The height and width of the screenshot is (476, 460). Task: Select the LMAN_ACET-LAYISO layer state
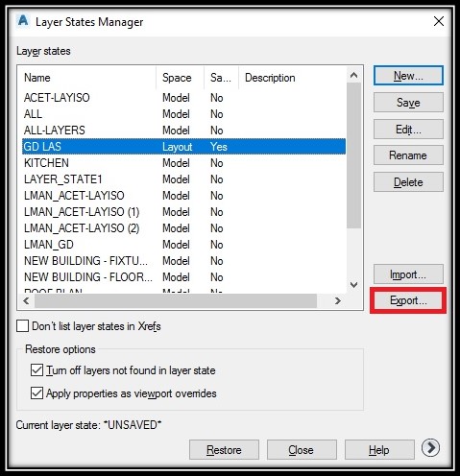click(x=183, y=196)
